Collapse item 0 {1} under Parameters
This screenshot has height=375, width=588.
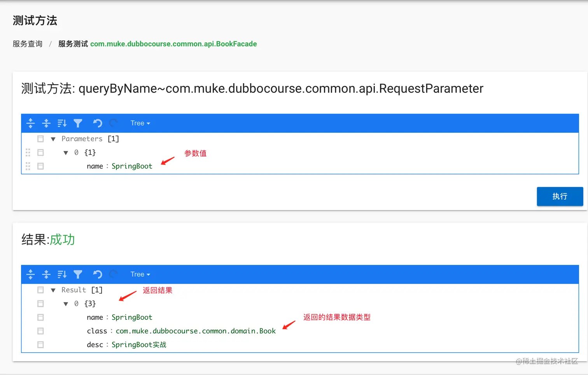click(66, 153)
